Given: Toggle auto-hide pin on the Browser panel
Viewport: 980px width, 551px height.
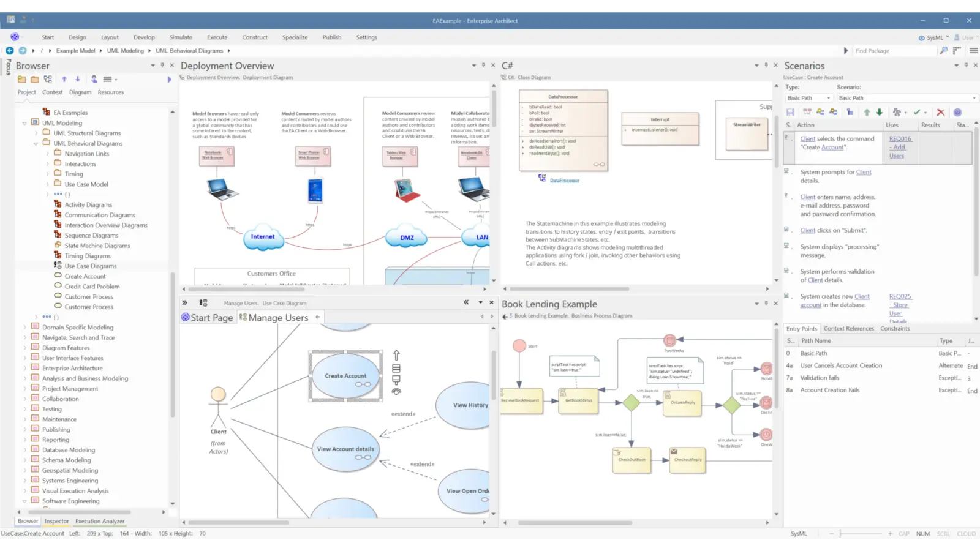Looking at the screenshot, I should coord(161,66).
